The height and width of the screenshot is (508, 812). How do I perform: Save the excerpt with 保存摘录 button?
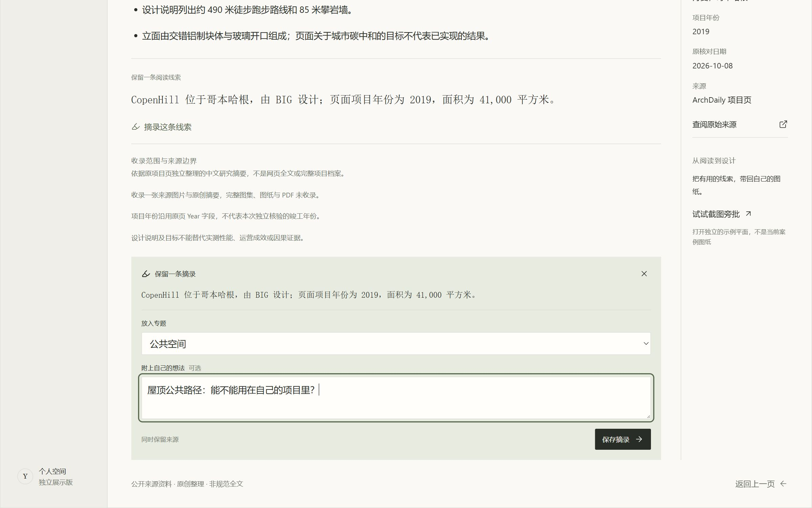(623, 439)
